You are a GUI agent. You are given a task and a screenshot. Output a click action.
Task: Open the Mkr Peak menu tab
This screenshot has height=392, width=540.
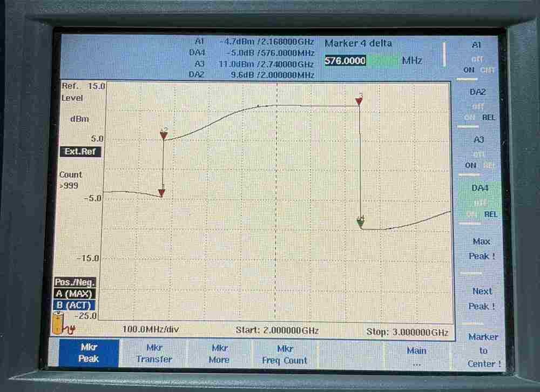click(89, 353)
